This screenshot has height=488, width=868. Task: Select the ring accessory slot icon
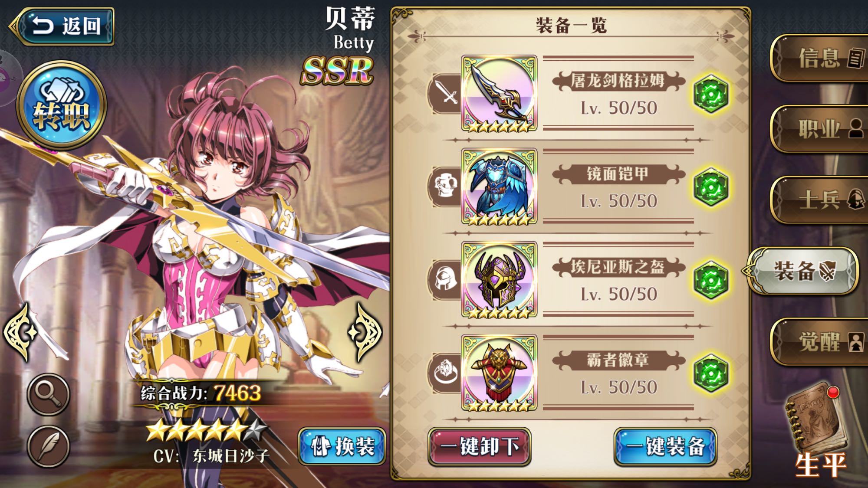[446, 373]
